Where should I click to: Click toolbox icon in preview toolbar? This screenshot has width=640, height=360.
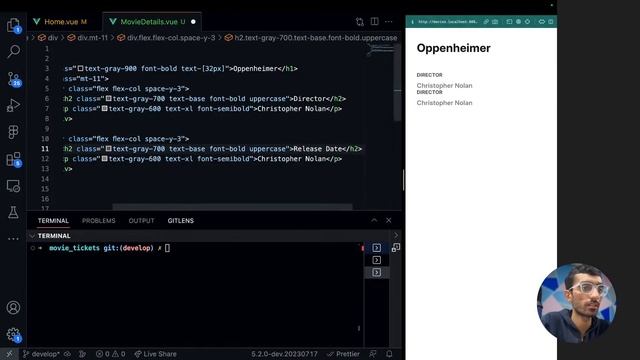[495, 22]
